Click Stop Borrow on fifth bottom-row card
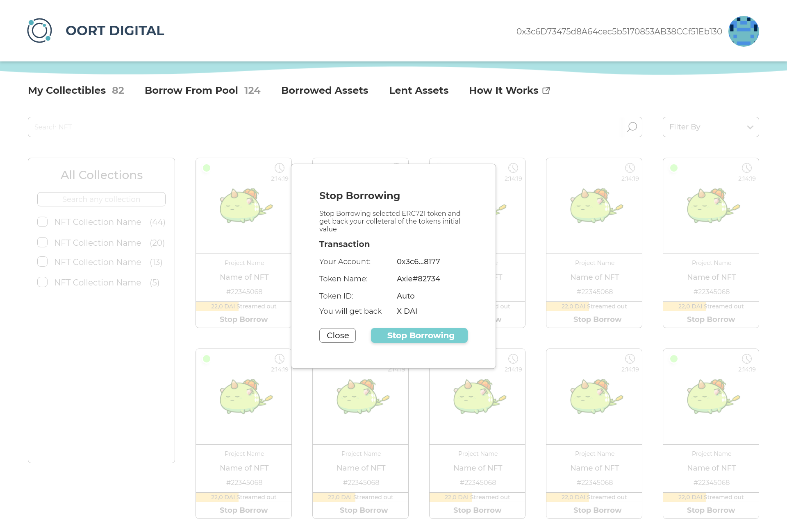This screenshot has width=787, height=532. 711,510
